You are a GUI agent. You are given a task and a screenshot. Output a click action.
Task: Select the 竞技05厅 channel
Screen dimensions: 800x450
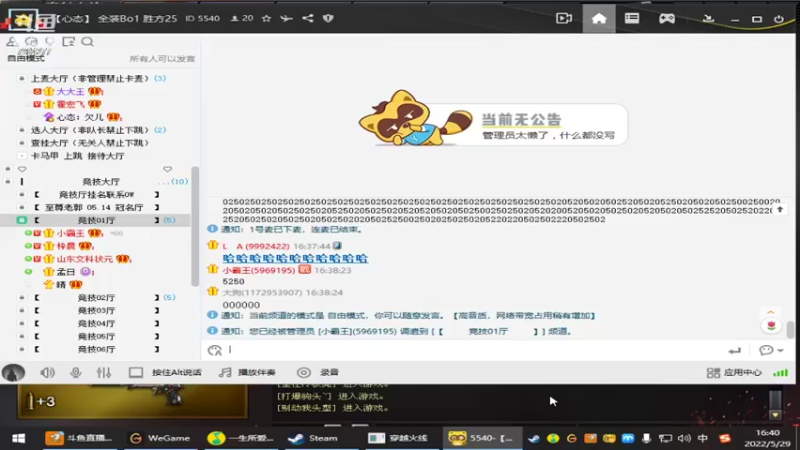tap(96, 336)
